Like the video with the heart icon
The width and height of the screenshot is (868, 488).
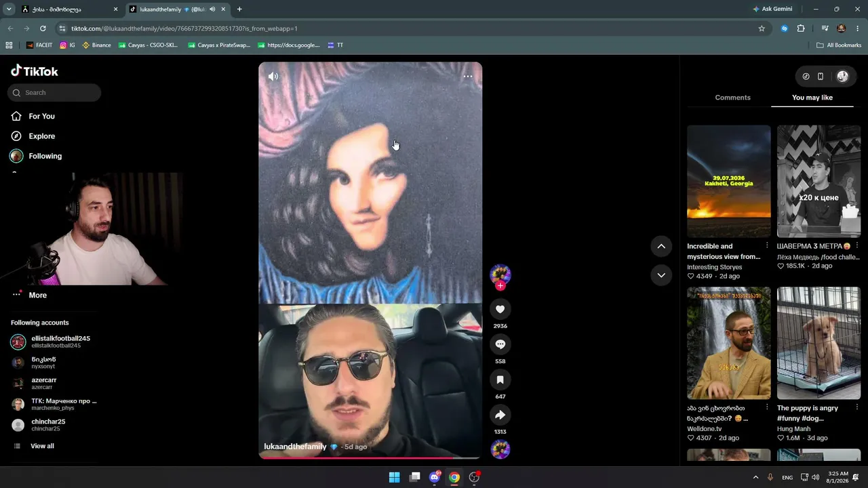click(x=500, y=309)
